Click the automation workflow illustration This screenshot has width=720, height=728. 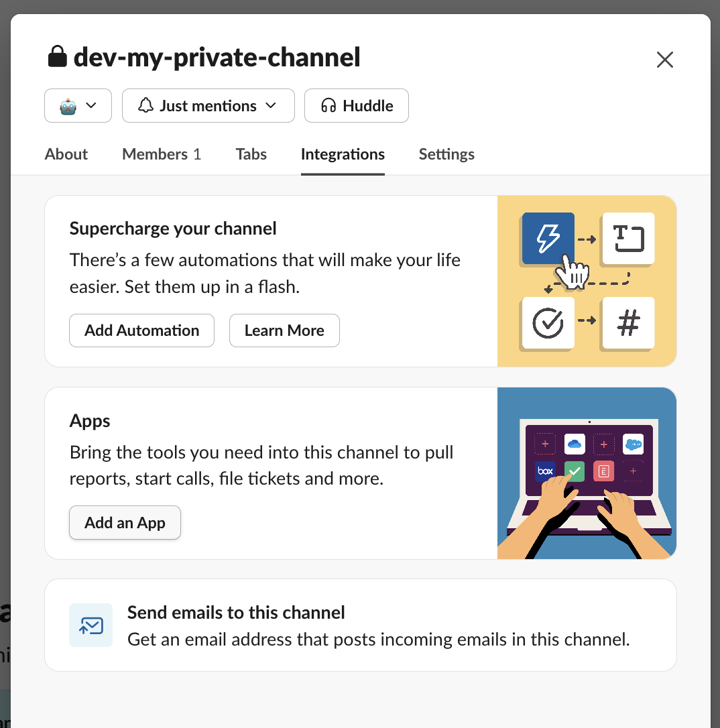tap(587, 282)
